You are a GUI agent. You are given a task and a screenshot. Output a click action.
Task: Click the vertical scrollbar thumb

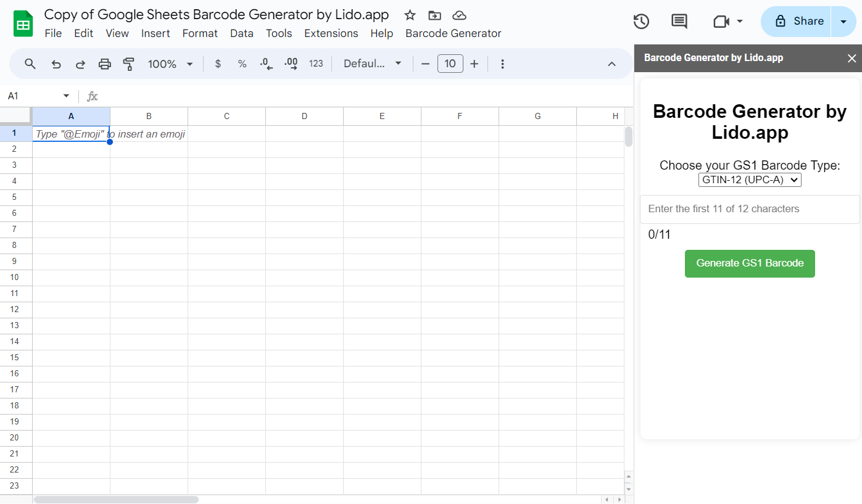[x=629, y=136]
